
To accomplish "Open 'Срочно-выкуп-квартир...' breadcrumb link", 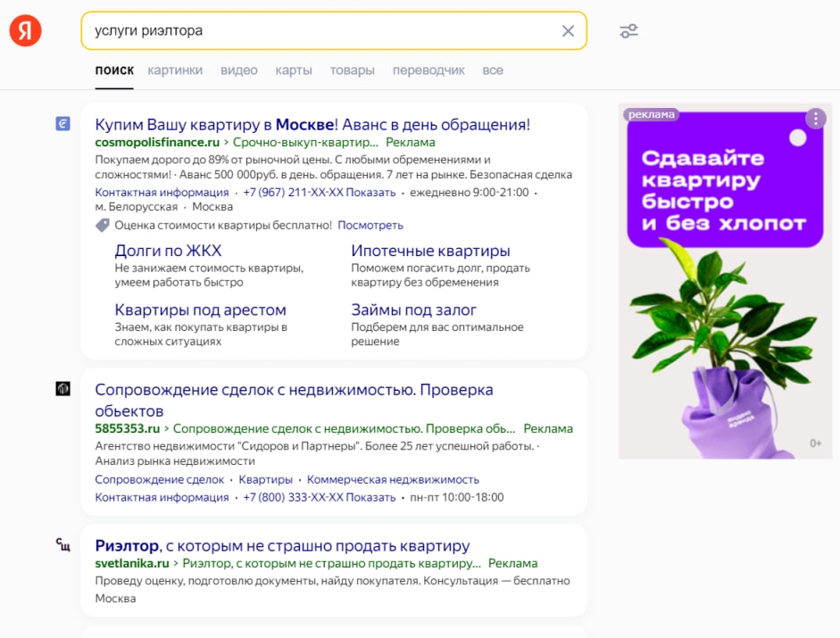I will click(305, 142).
